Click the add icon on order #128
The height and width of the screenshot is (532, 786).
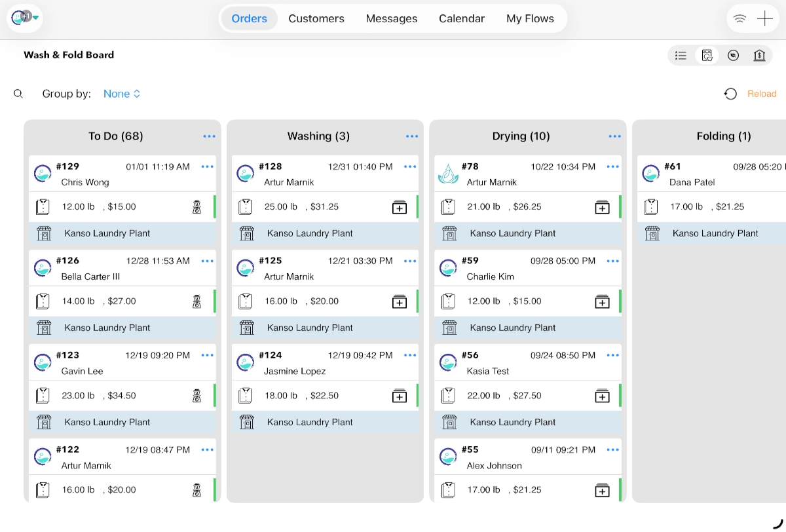tap(399, 206)
